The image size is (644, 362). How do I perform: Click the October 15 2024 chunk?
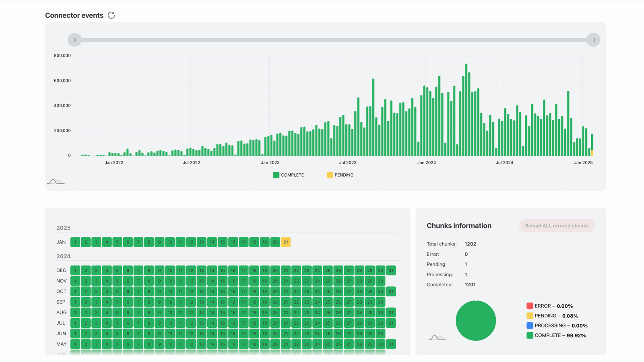(x=222, y=292)
